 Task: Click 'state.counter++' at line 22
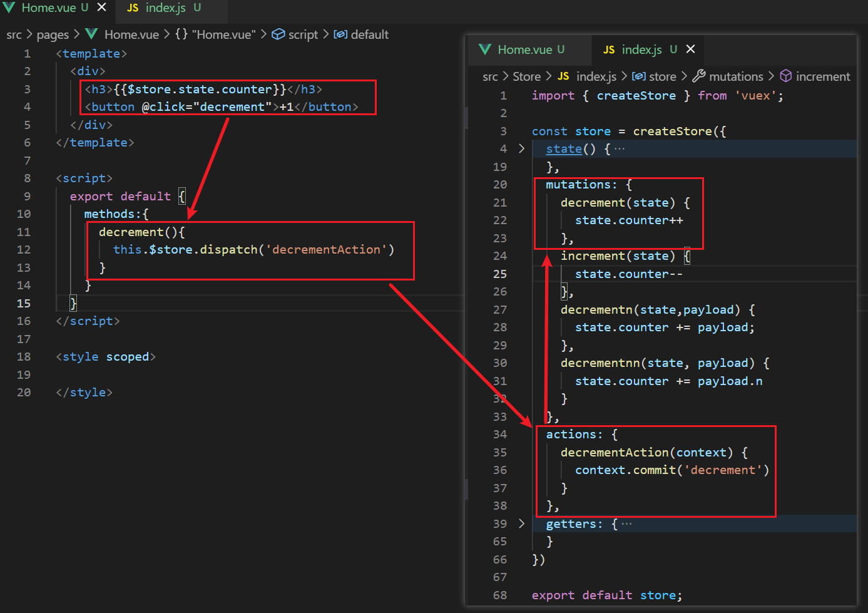629,220
